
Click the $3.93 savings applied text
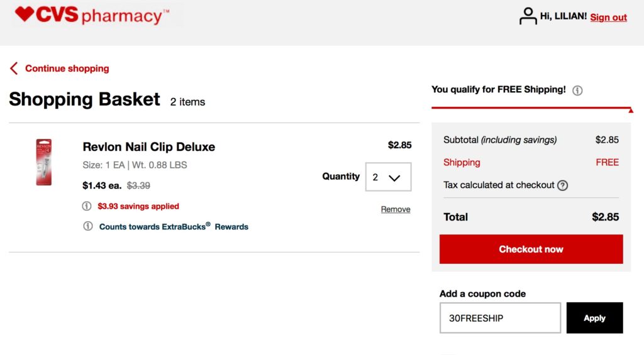pos(138,206)
